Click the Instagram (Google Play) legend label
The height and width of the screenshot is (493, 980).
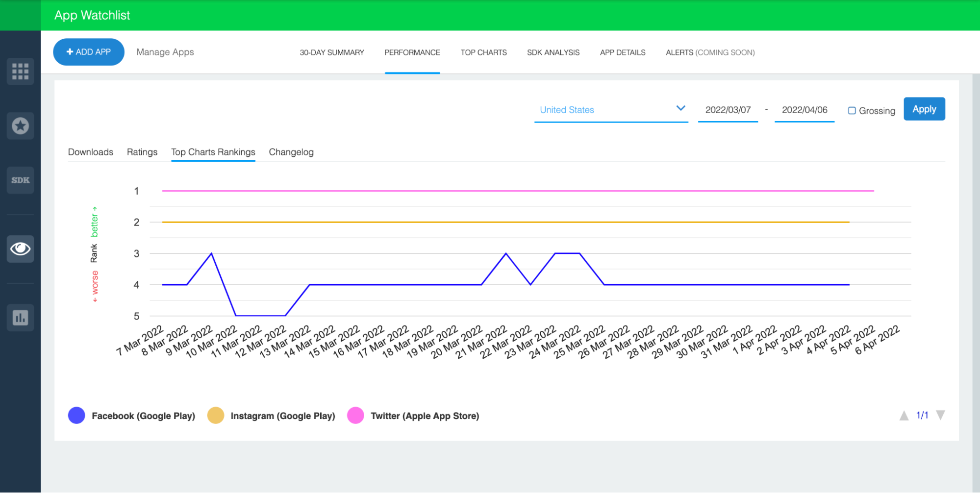(283, 416)
